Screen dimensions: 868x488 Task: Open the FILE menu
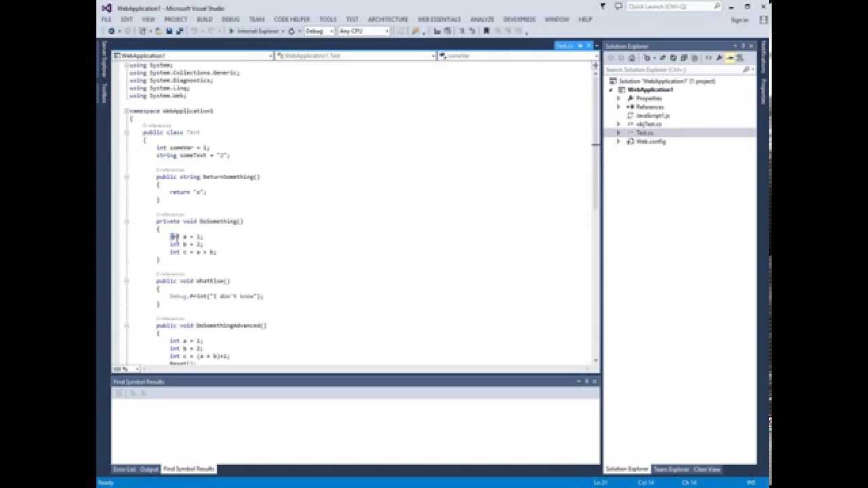pos(106,20)
